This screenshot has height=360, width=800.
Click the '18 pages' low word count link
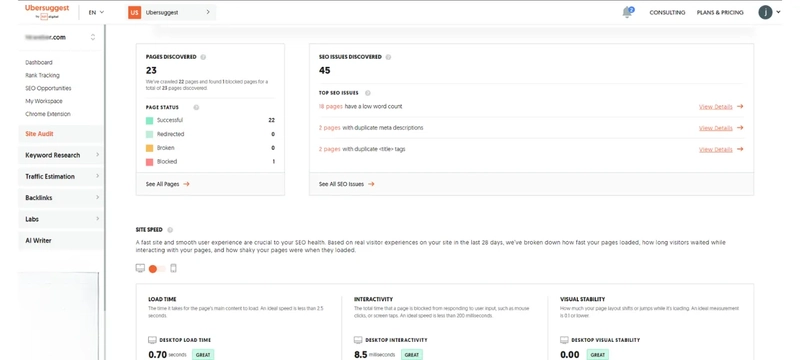tap(331, 107)
